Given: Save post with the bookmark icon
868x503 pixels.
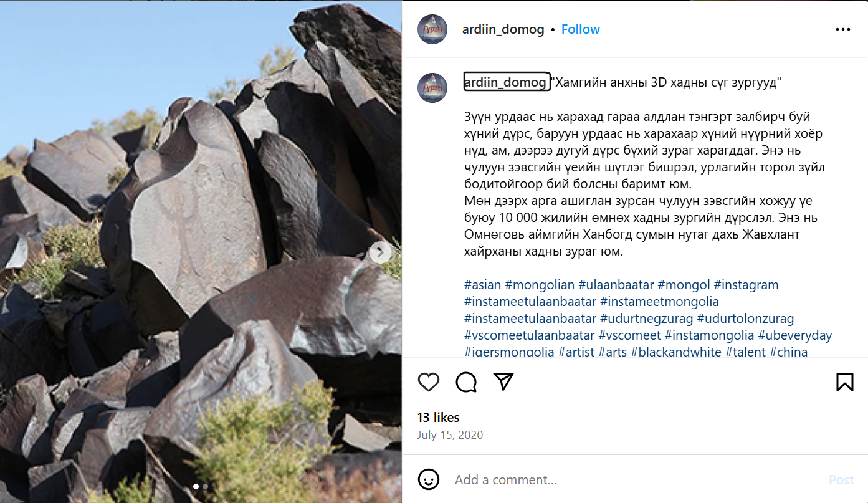Looking at the screenshot, I should pyautogui.click(x=844, y=382).
